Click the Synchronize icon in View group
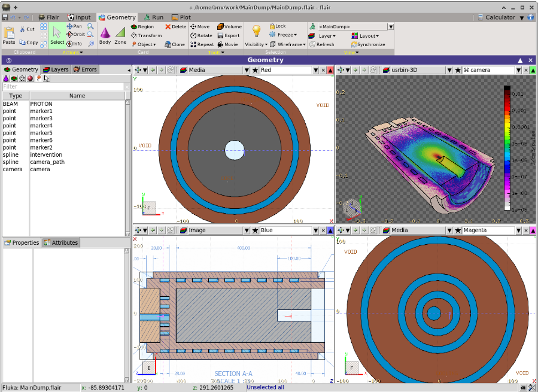 pyautogui.click(x=354, y=44)
